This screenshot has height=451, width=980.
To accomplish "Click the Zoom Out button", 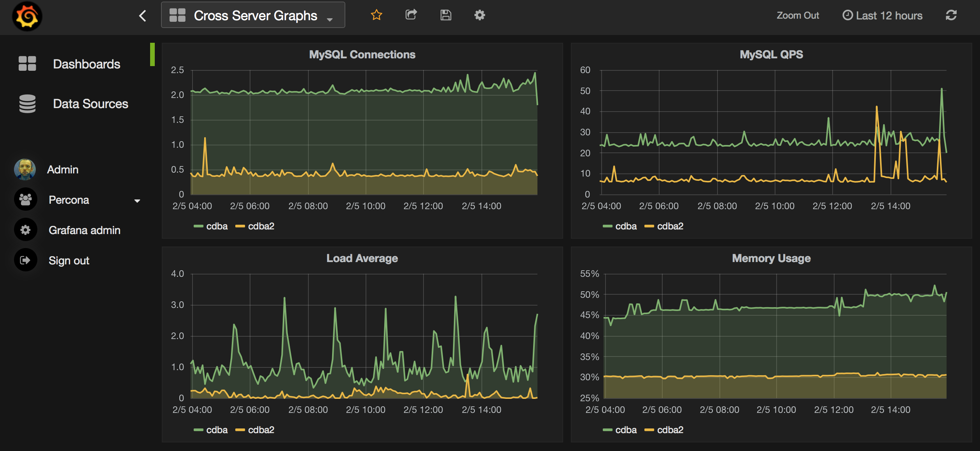I will (x=798, y=16).
